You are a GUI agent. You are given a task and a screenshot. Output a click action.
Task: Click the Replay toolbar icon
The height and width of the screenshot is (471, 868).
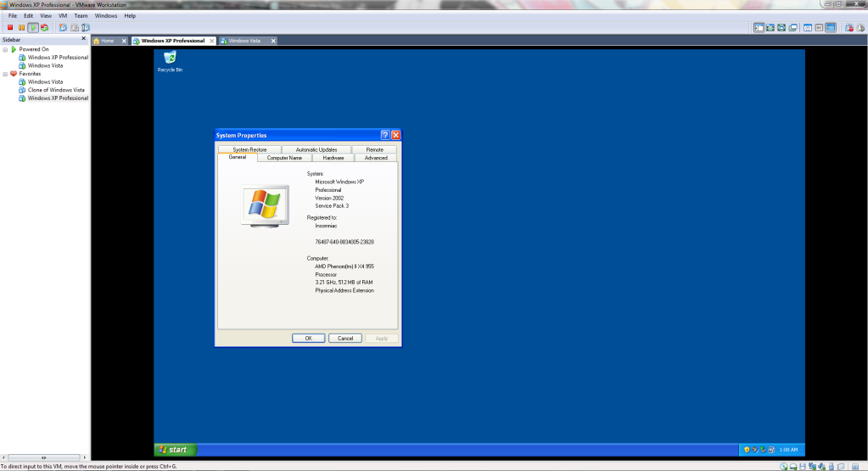(x=860, y=28)
